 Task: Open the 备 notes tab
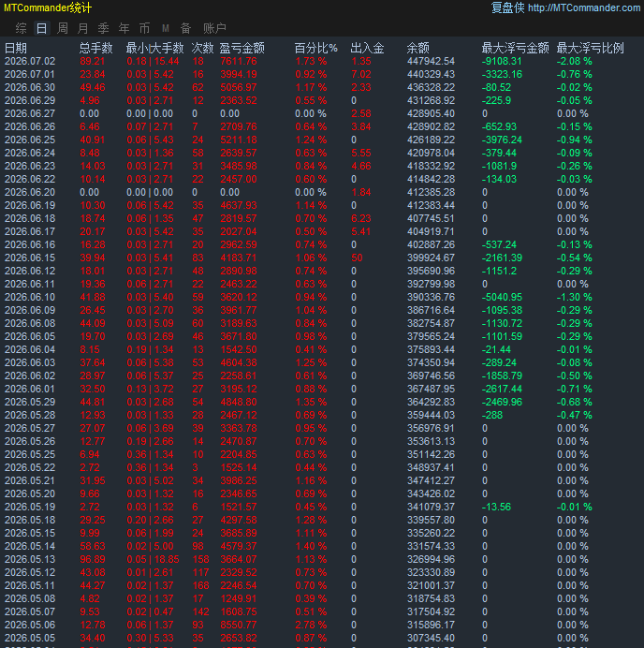pyautogui.click(x=186, y=28)
